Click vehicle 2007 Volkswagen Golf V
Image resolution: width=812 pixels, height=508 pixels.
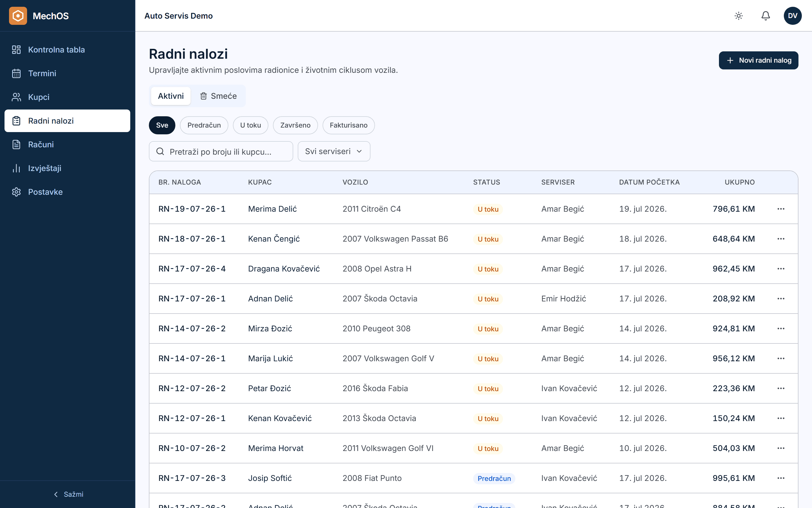click(x=388, y=358)
